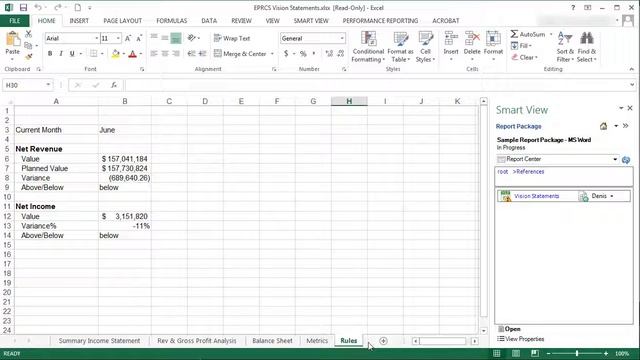
Task: Apply Comma Style icon
Action: 313,53
